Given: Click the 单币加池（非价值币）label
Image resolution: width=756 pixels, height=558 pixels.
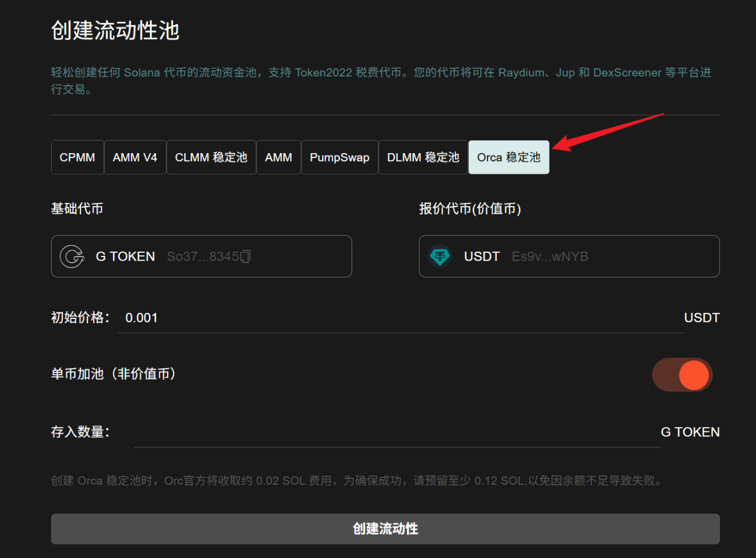Looking at the screenshot, I should [114, 374].
